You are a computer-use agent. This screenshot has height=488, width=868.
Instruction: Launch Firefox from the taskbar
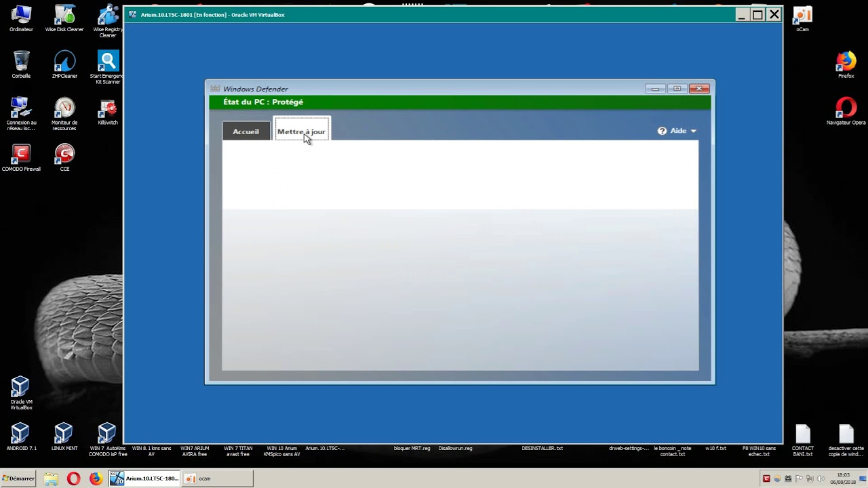coord(96,479)
